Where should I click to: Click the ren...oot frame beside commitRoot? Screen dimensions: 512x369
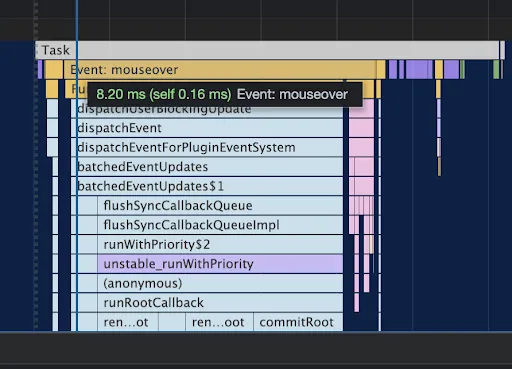(x=219, y=322)
